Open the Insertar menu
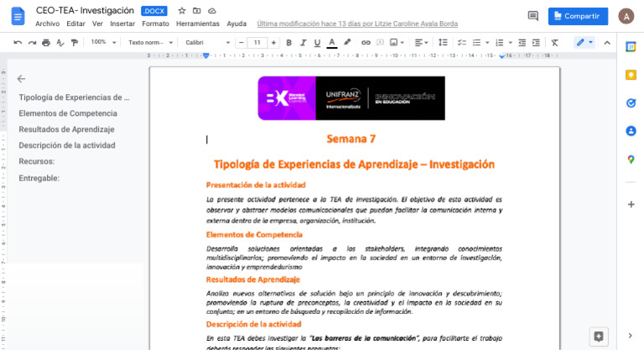644x350 pixels. pos(122,24)
